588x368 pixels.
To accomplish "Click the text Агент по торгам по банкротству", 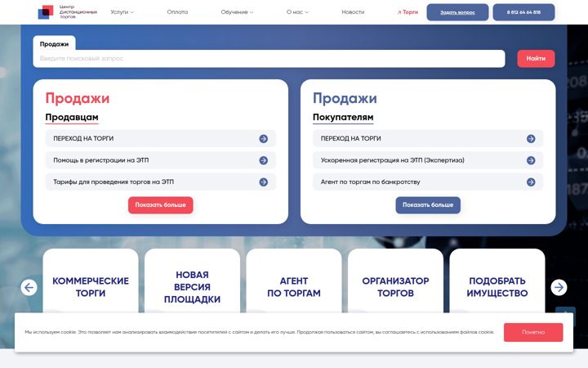I will point(370,182).
